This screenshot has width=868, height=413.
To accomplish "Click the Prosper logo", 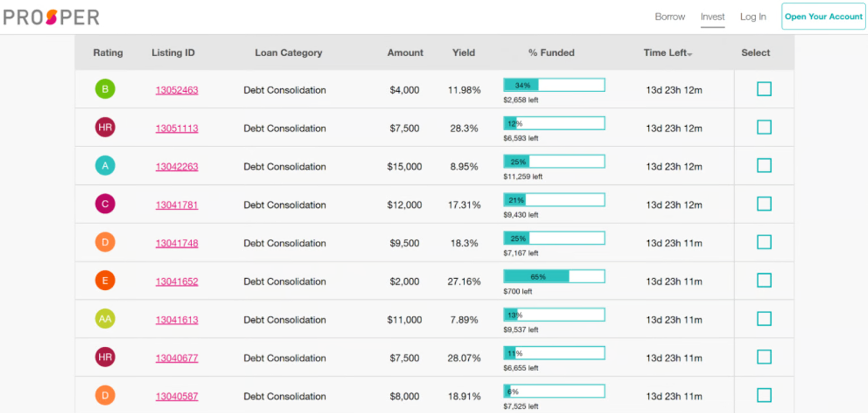I will (52, 17).
